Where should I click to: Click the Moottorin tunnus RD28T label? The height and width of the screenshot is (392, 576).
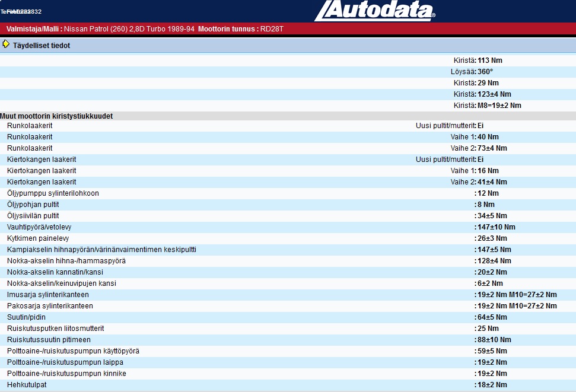point(241,28)
